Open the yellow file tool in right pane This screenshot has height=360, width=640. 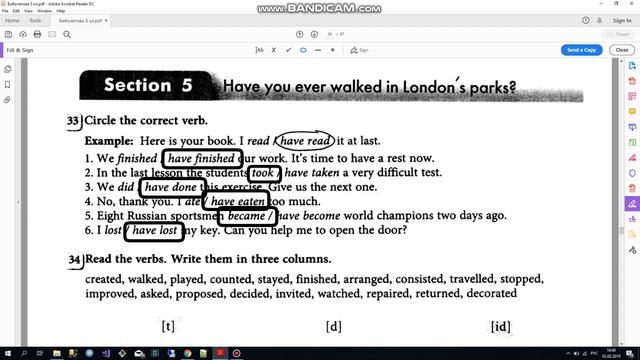click(632, 234)
